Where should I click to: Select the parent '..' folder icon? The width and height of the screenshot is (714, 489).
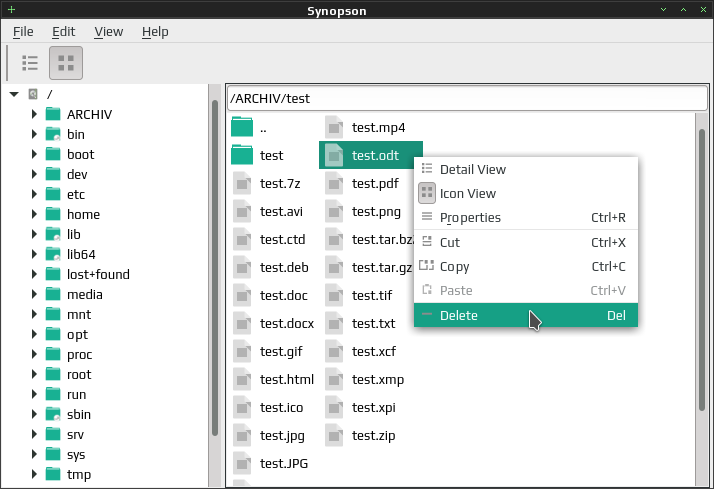242,127
